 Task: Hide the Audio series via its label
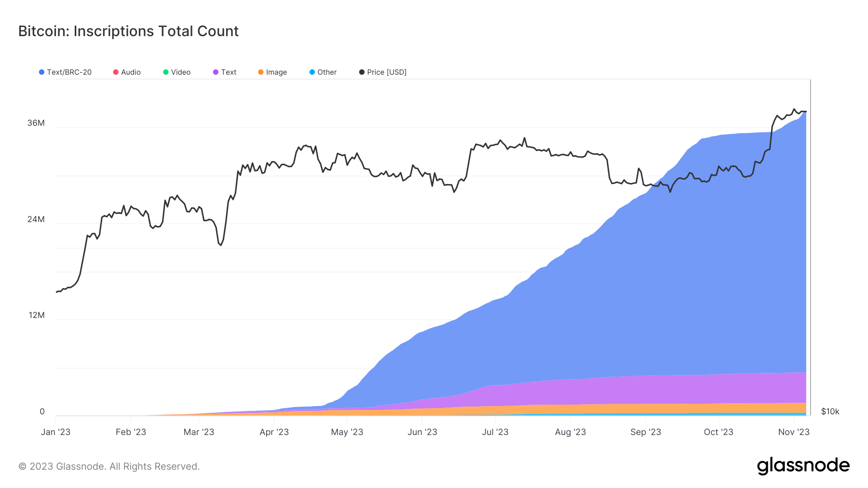pos(131,72)
